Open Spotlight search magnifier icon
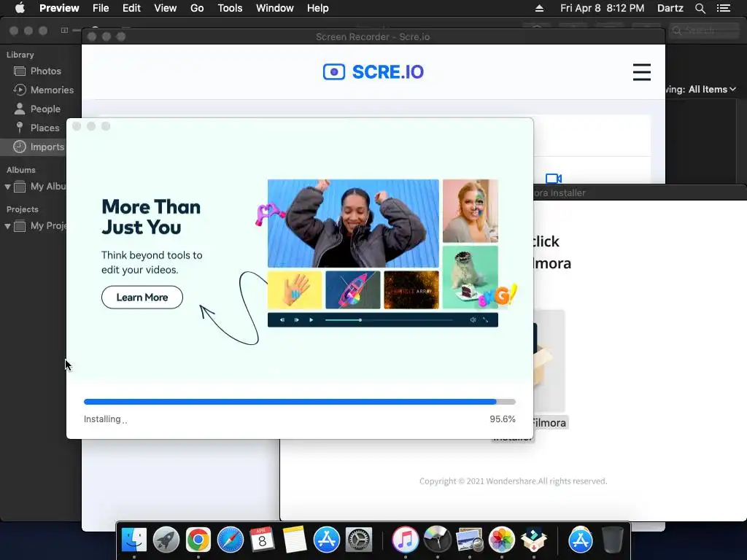 pyautogui.click(x=700, y=8)
